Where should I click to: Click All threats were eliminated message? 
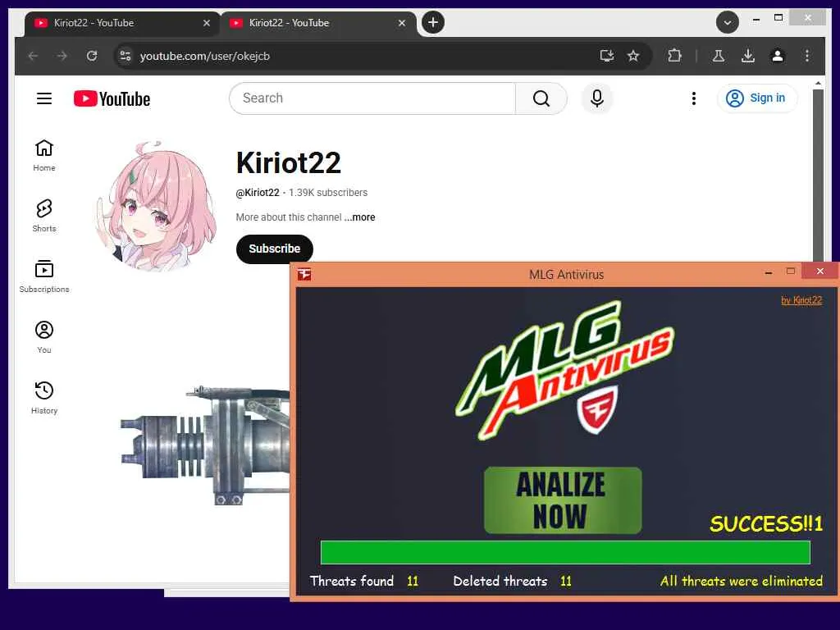tap(742, 581)
